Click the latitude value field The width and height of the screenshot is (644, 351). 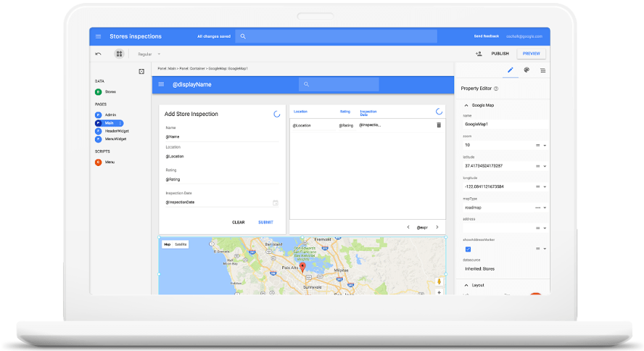click(x=498, y=166)
